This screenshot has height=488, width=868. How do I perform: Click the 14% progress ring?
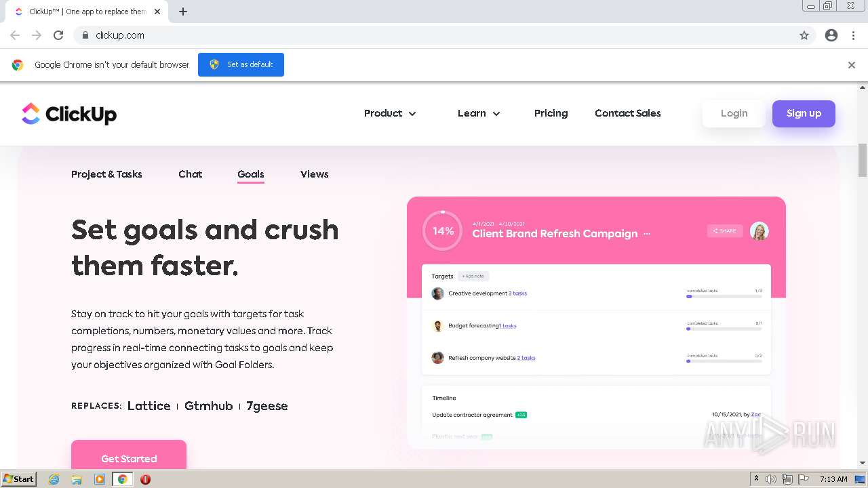[443, 231]
